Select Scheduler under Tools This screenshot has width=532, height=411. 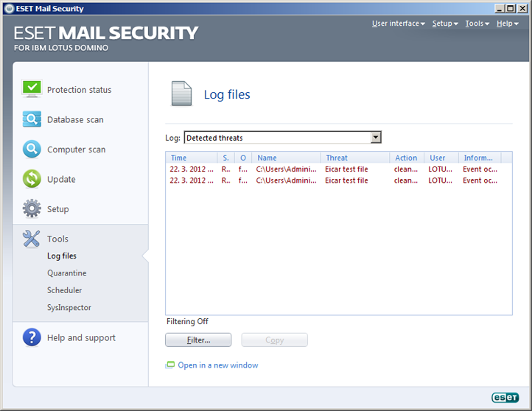(x=65, y=290)
